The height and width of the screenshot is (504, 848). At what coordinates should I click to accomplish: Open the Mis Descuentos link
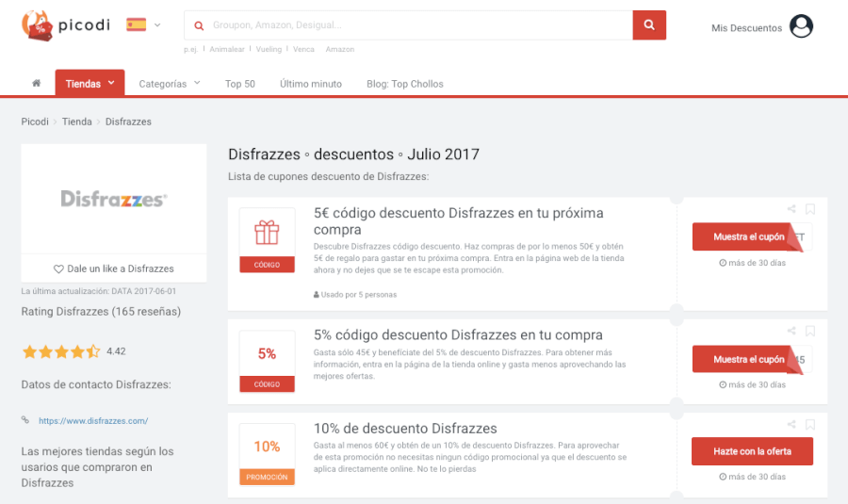point(746,28)
